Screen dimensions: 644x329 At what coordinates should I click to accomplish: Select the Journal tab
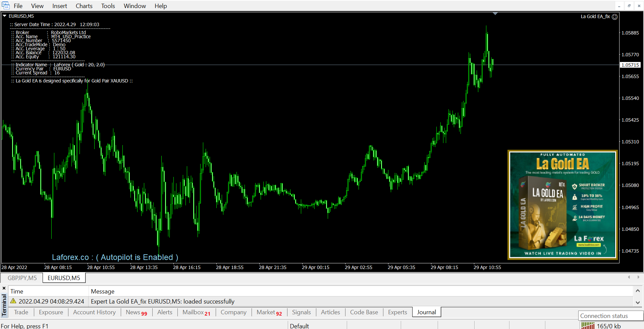427,312
